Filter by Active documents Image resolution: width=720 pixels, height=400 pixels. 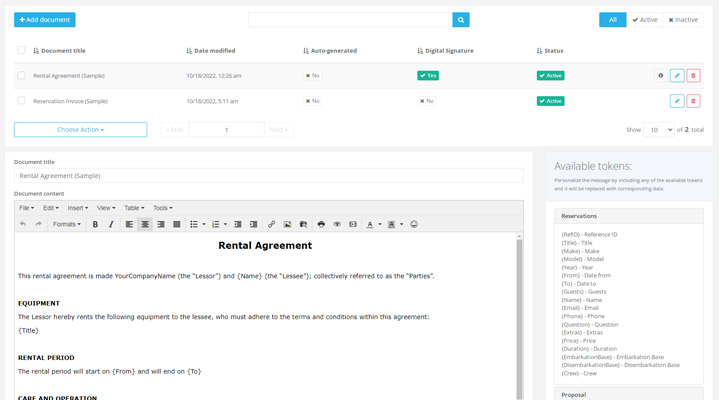(645, 20)
